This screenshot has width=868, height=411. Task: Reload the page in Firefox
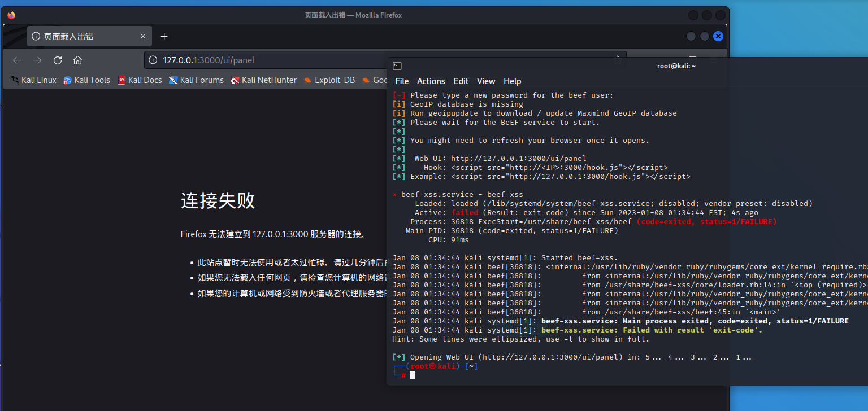tap(58, 60)
